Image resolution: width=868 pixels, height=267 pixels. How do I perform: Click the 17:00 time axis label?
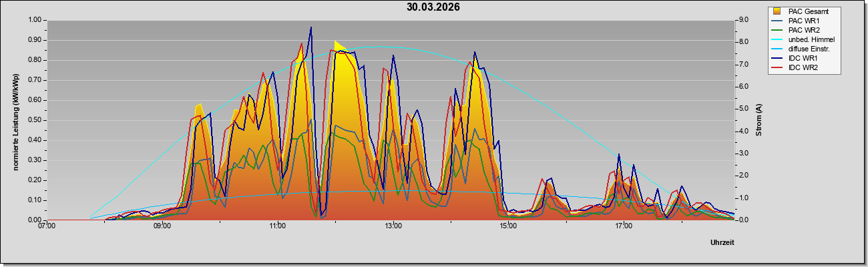click(x=624, y=226)
